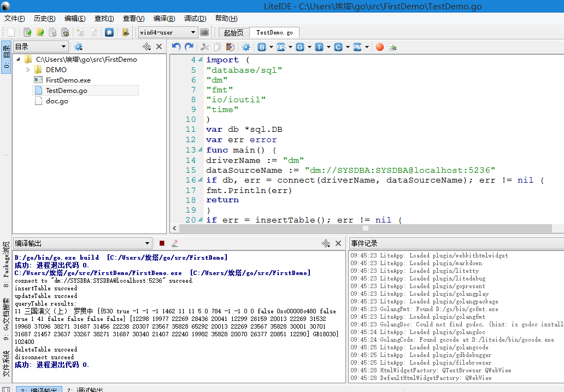Click the redo arrow in editor toolbar

189,47
